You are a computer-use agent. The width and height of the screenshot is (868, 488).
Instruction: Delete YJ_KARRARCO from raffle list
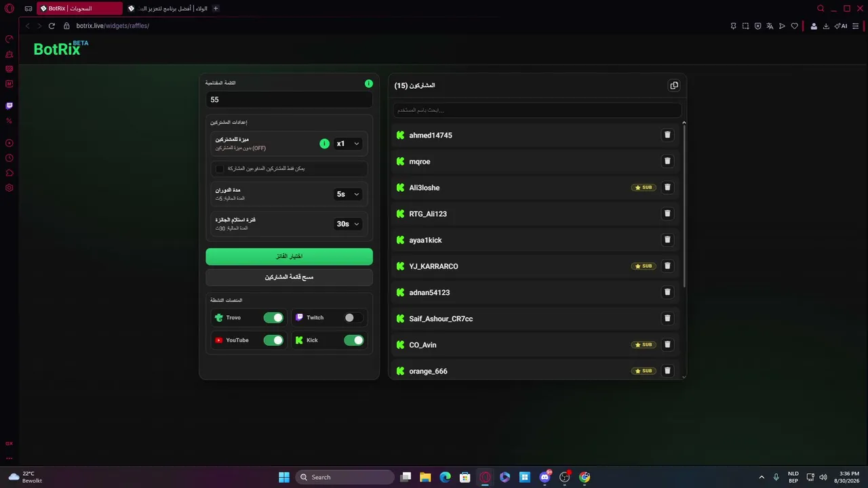pyautogui.click(x=667, y=266)
